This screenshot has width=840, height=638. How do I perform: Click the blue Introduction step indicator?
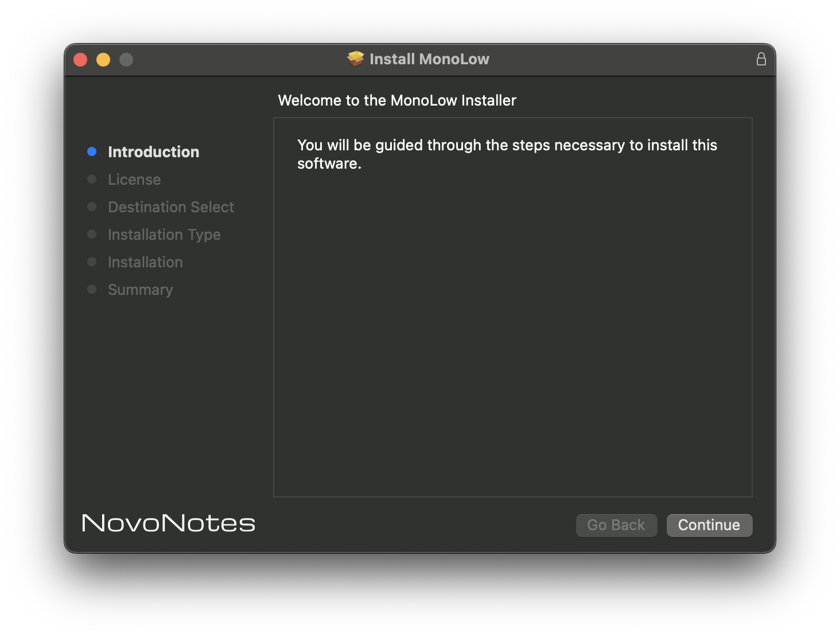(x=92, y=151)
